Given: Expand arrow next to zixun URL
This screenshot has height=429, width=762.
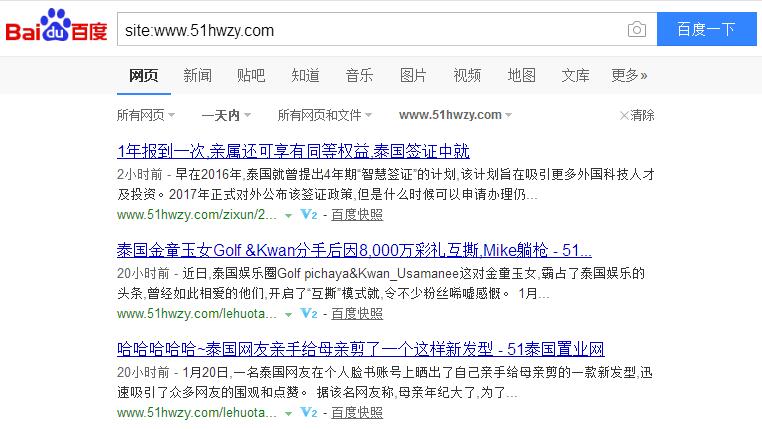Looking at the screenshot, I should [288, 215].
